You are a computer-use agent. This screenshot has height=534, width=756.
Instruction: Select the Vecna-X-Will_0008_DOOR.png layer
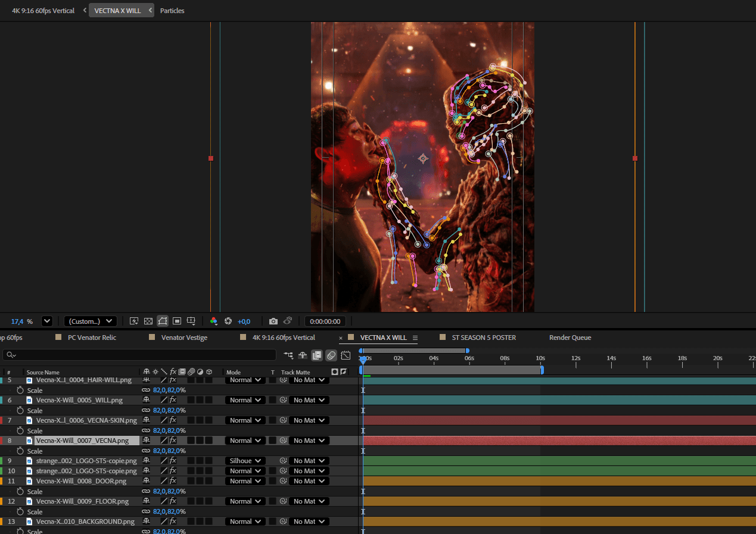pos(81,481)
